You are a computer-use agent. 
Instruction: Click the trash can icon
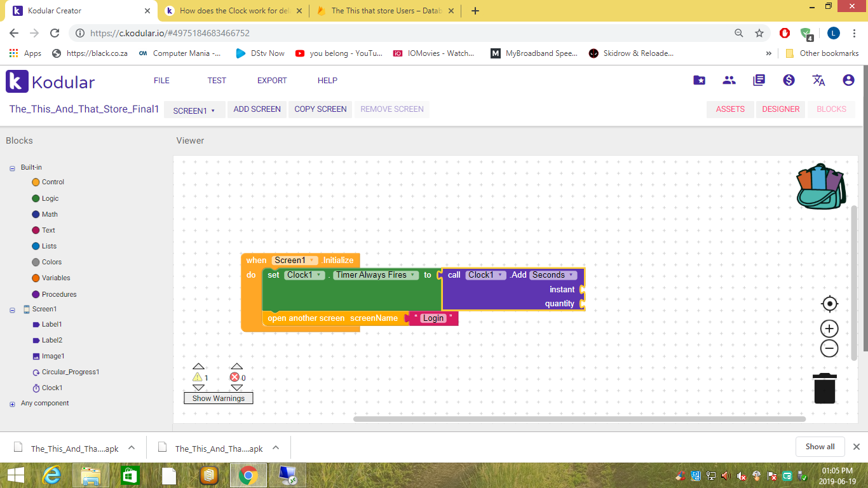[x=824, y=388]
